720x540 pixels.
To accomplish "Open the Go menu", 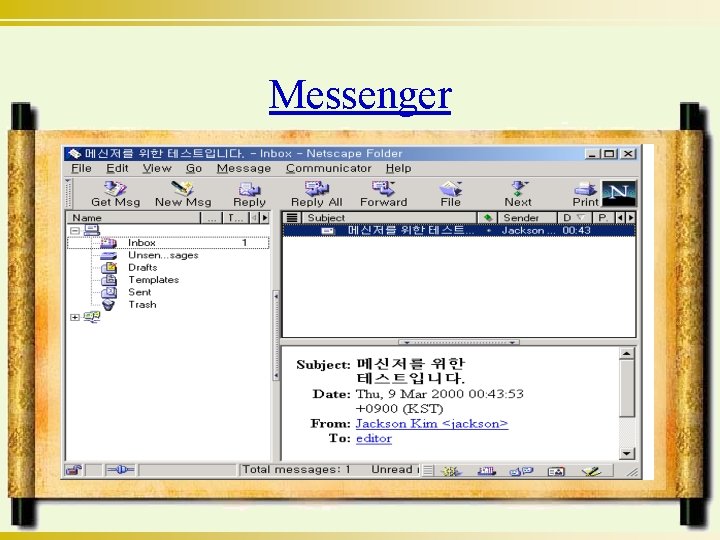I will [194, 169].
